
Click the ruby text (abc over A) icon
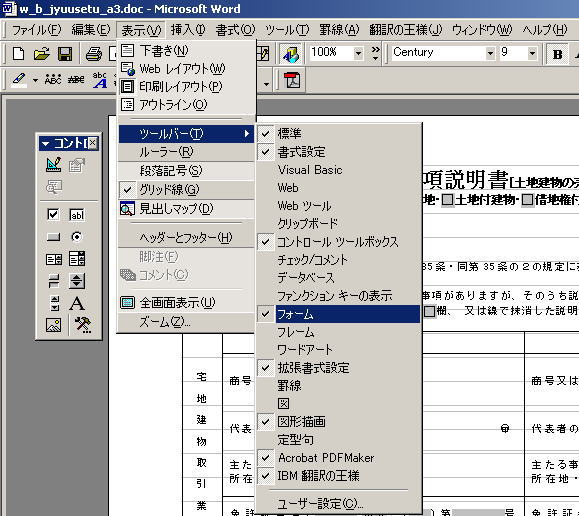click(100, 79)
